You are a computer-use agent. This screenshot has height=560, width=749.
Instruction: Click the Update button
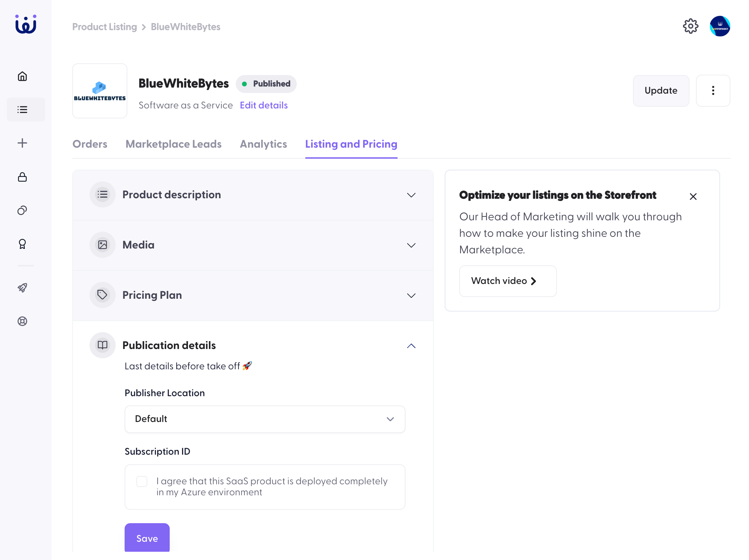pos(661,91)
